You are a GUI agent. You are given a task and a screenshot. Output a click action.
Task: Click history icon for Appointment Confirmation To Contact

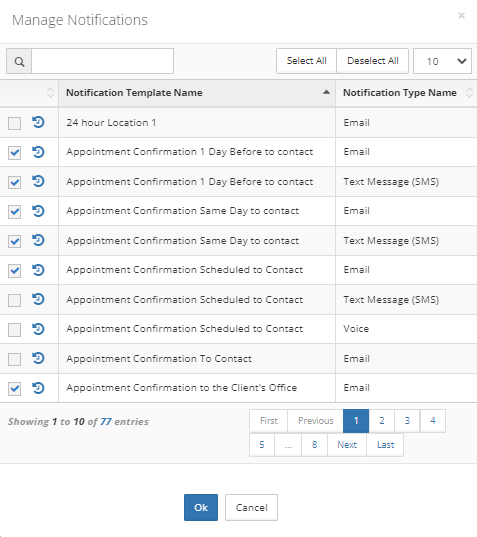pos(38,358)
